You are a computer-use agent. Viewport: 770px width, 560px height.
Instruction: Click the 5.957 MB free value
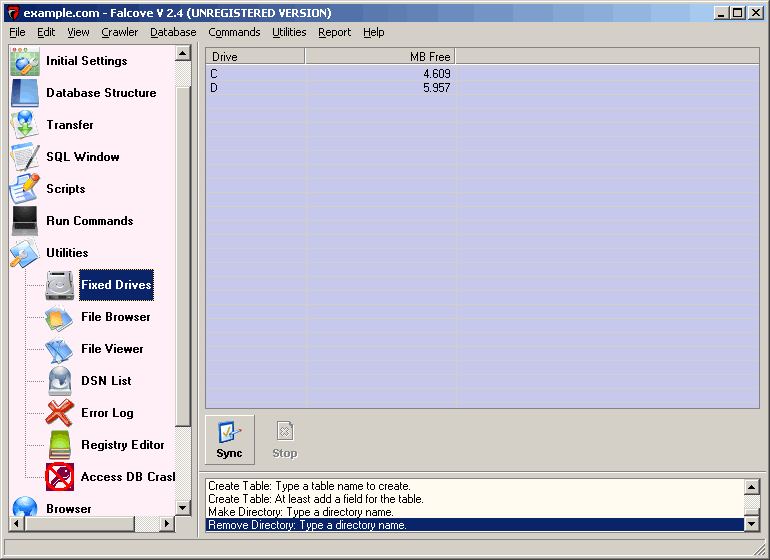coord(437,88)
